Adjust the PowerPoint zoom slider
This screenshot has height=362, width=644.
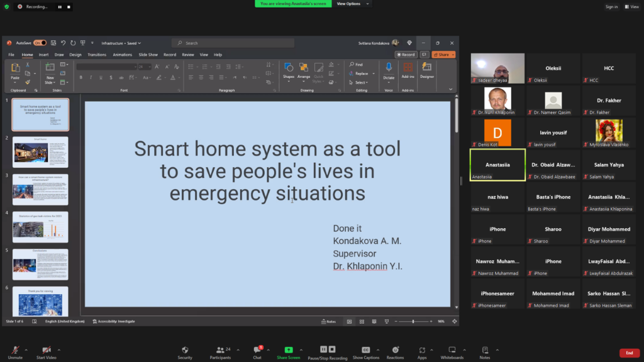(413, 321)
